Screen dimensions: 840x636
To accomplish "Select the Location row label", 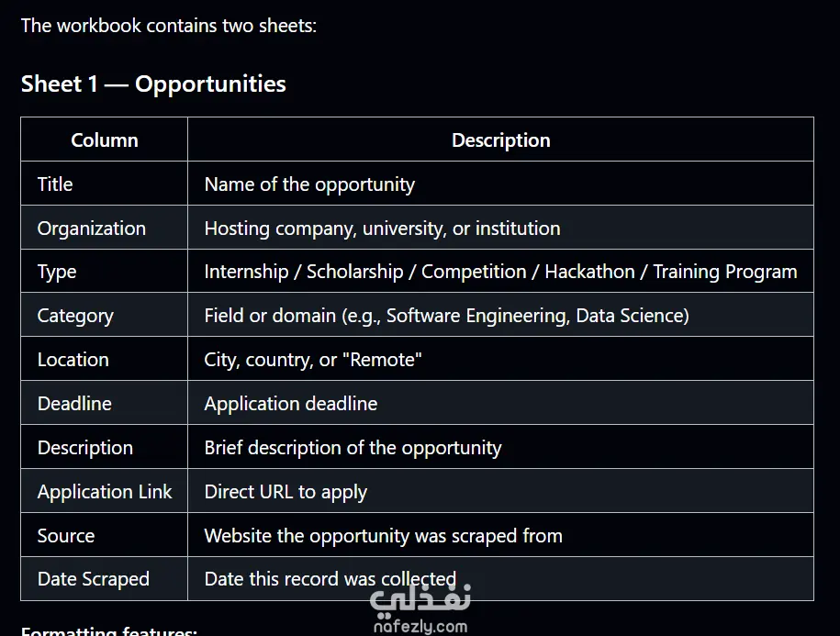I will click(105, 359).
